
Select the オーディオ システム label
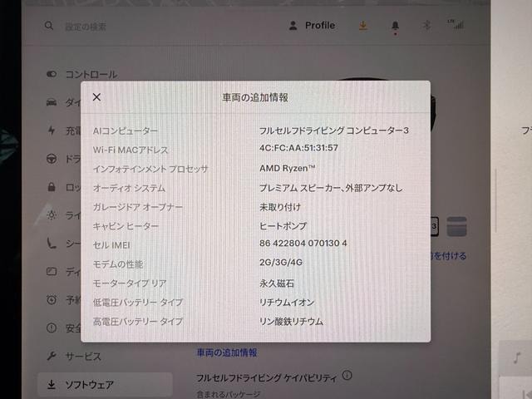pyautogui.click(x=129, y=188)
